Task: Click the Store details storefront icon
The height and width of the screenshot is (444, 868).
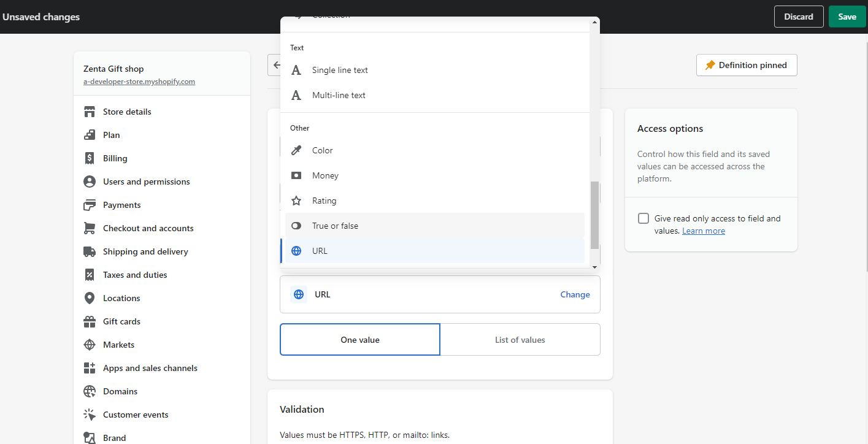Action: (90, 112)
